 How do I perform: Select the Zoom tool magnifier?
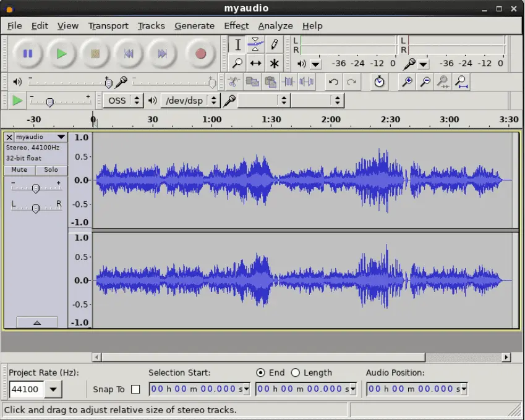coord(237,64)
